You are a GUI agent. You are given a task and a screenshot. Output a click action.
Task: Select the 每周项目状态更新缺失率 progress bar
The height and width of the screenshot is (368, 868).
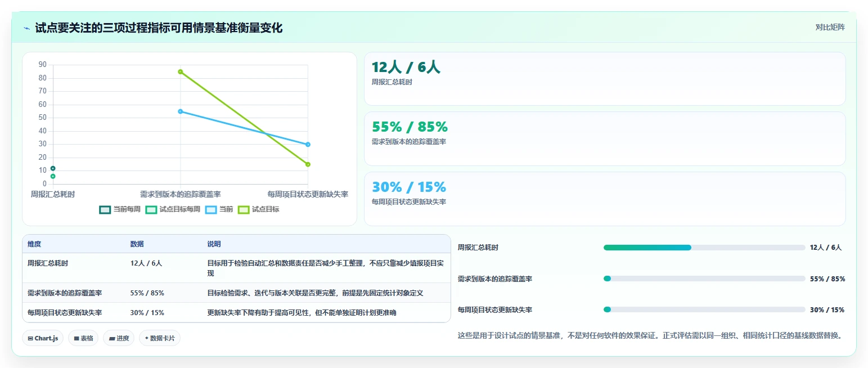click(x=704, y=309)
